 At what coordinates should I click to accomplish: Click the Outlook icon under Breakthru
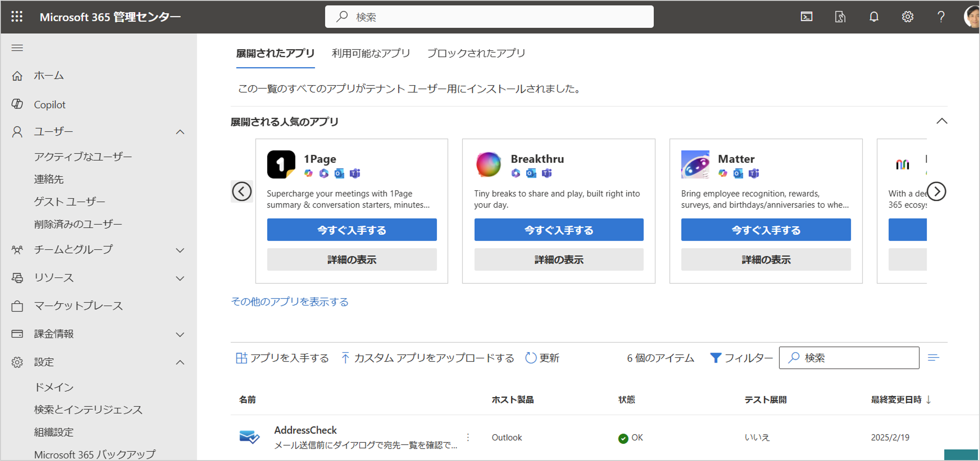531,174
